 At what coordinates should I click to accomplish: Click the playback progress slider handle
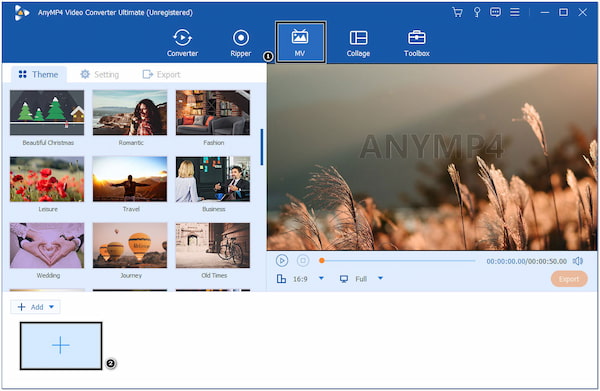point(322,261)
